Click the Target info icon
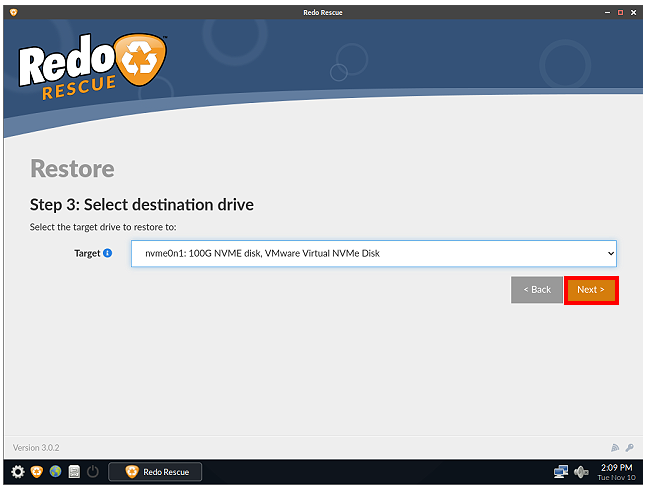 click(108, 253)
